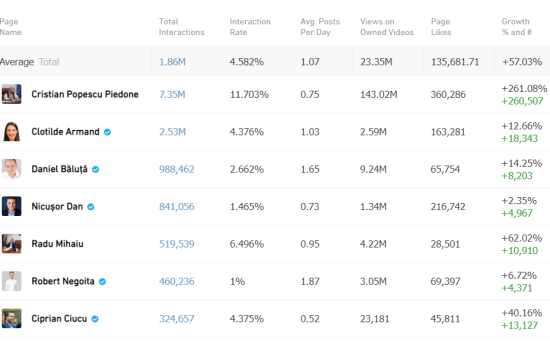Open the 1.86M average interactions link
550x362 pixels.
tap(172, 62)
